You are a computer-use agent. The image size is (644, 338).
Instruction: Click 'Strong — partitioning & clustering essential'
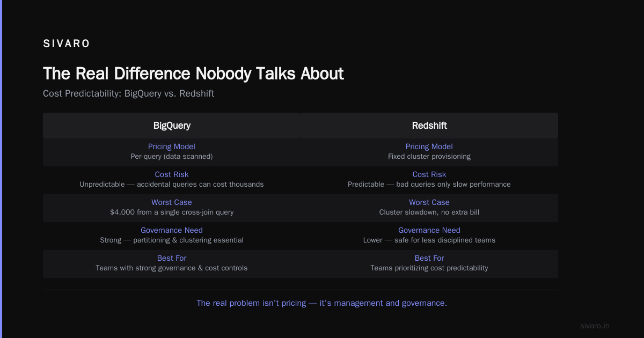pyautogui.click(x=172, y=240)
